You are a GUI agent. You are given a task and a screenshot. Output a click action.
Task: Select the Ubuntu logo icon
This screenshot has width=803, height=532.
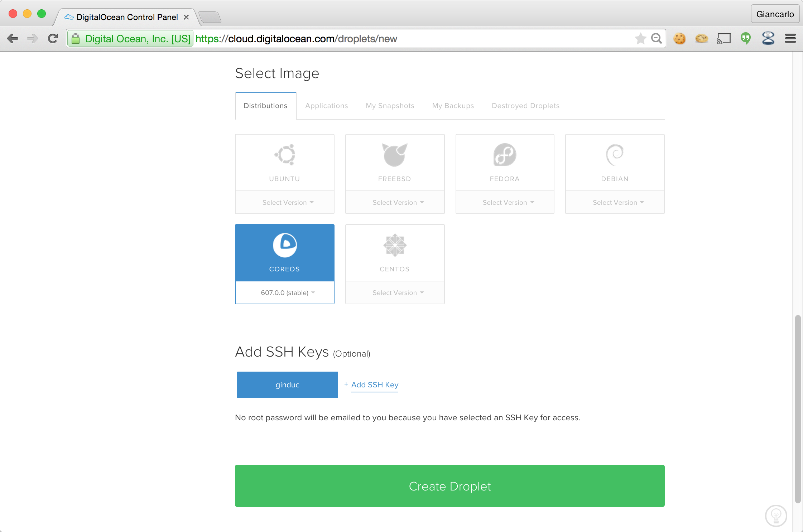(285, 155)
